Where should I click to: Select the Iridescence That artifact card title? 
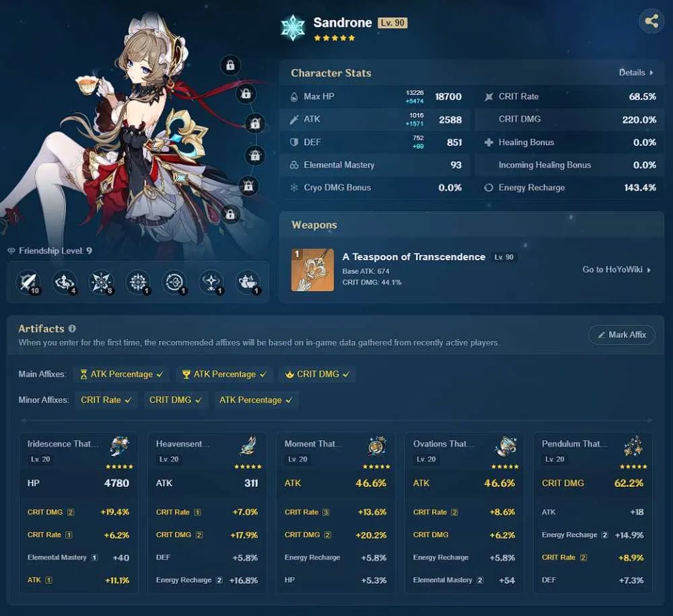(63, 444)
